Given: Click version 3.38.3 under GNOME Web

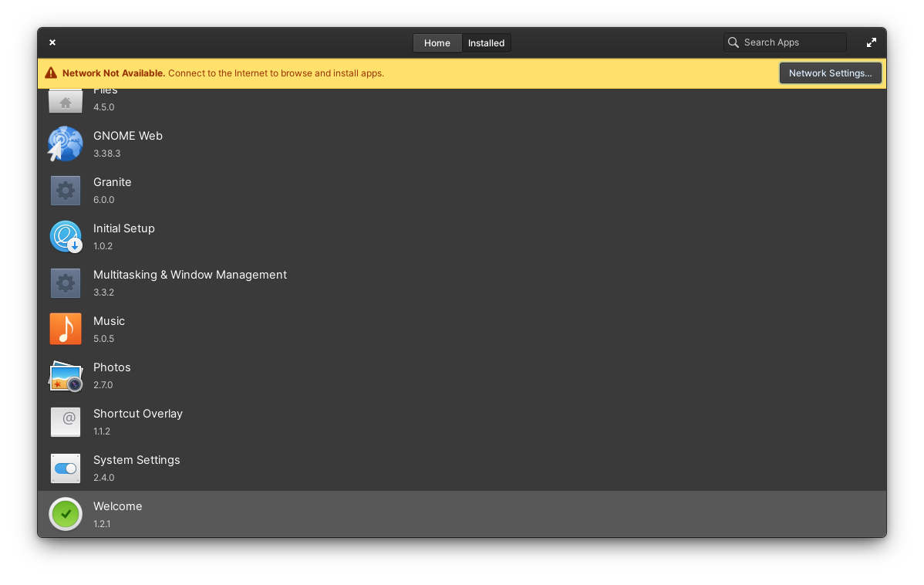Looking at the screenshot, I should [x=106, y=154].
